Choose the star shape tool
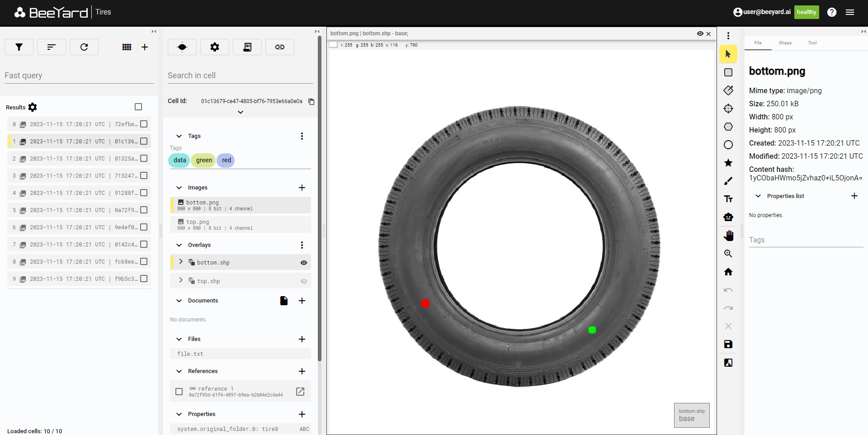The width and height of the screenshot is (868, 435). click(728, 163)
